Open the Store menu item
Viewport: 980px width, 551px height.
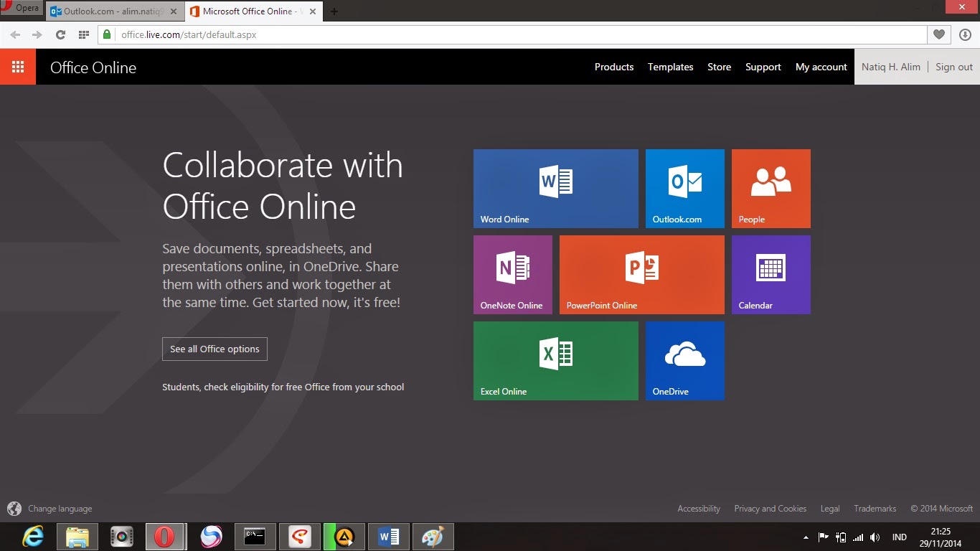[720, 67]
